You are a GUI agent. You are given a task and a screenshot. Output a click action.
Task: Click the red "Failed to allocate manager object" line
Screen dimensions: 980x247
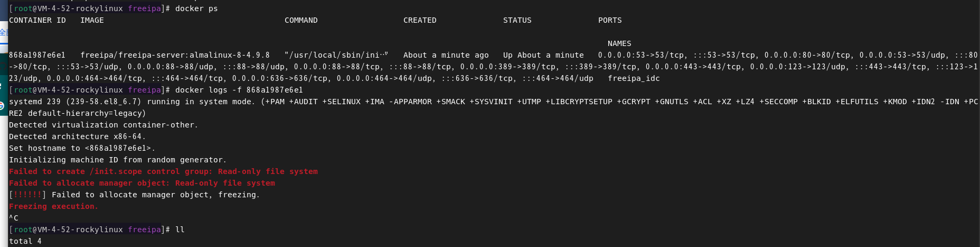[x=142, y=183]
